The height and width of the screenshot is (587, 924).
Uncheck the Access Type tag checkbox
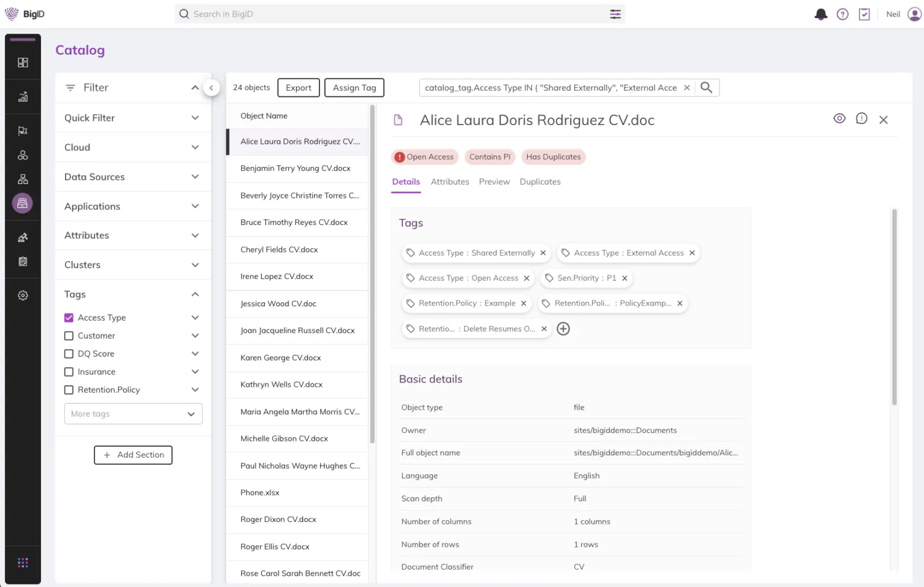69,318
